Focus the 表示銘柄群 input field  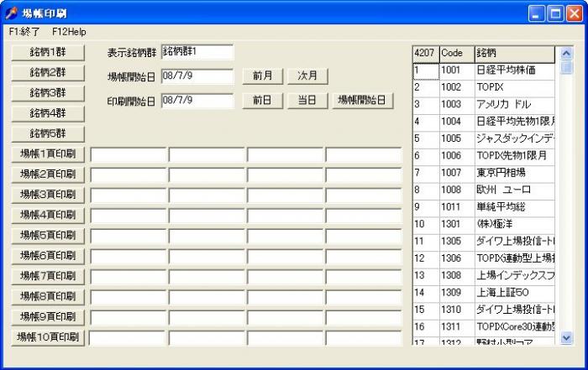[x=197, y=52]
